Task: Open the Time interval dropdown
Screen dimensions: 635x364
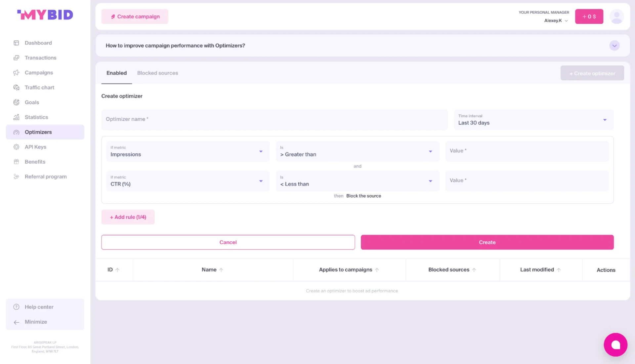Action: (533, 120)
